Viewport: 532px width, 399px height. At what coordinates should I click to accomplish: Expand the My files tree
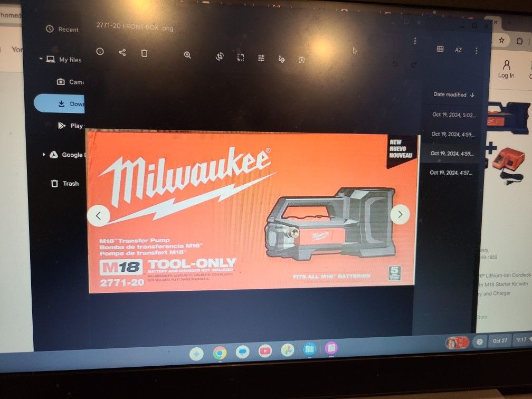(x=41, y=59)
